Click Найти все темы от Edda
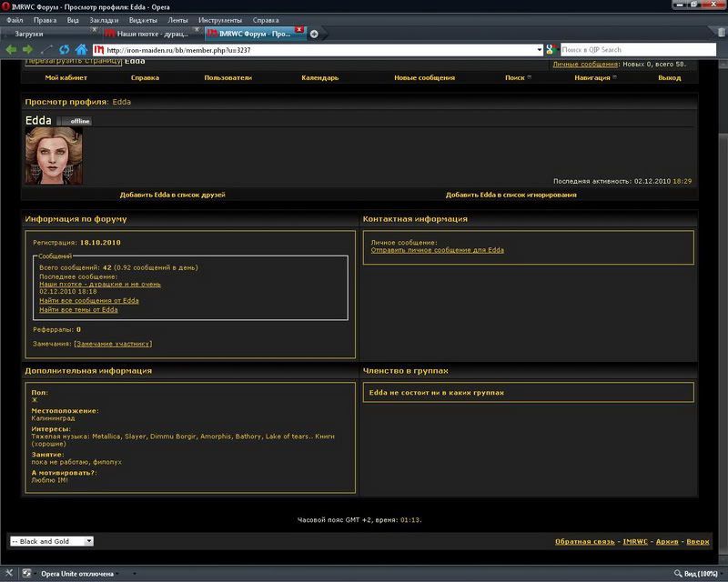This screenshot has width=728, height=582. tap(78, 309)
